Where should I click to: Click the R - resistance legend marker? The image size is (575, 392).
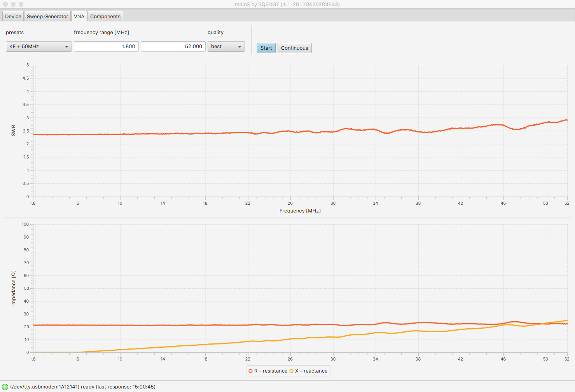point(251,371)
